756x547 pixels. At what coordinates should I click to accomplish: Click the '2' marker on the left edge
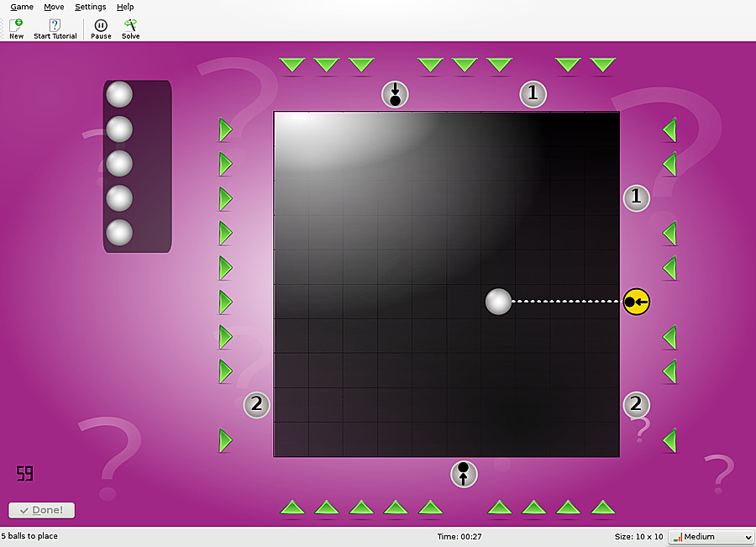tap(256, 405)
